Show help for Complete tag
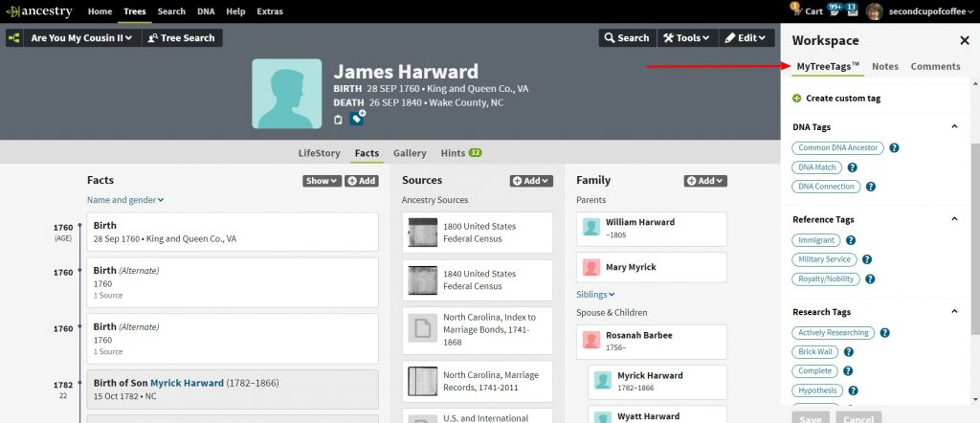 848,371
